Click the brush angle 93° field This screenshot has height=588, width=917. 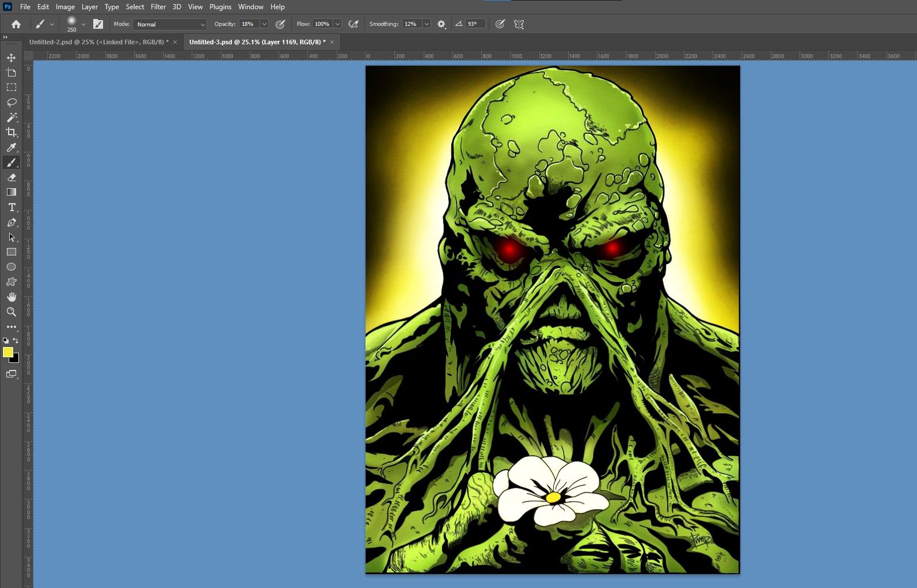(475, 24)
